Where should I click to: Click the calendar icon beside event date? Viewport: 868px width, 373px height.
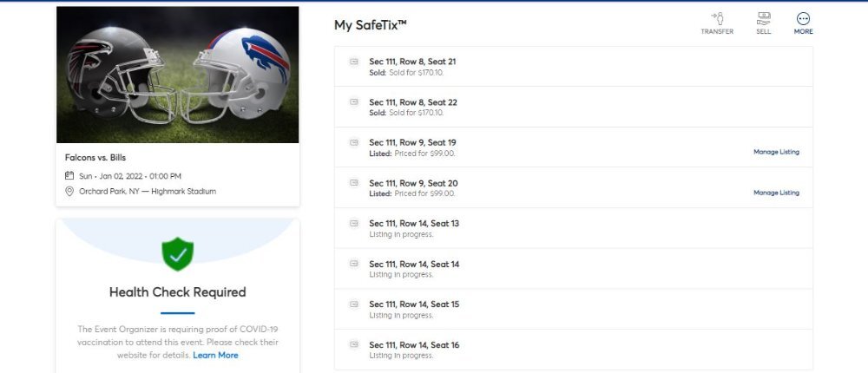pyautogui.click(x=69, y=176)
